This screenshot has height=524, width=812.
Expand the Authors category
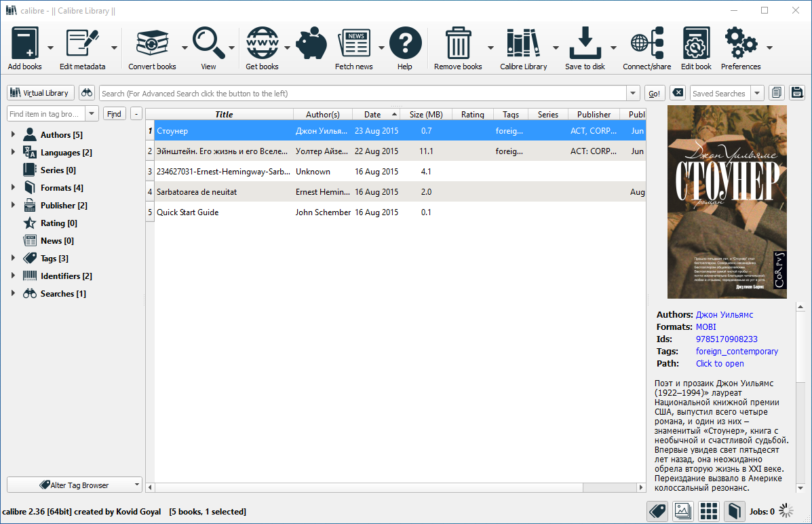[13, 134]
